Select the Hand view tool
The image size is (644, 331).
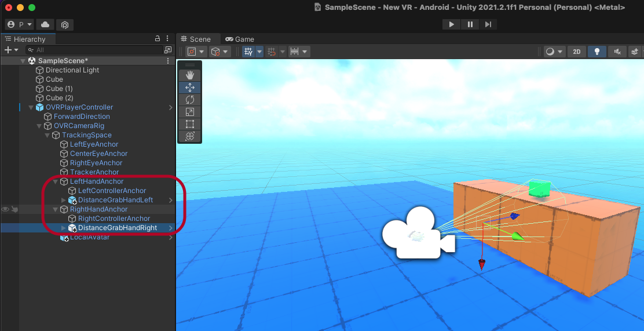coord(190,75)
